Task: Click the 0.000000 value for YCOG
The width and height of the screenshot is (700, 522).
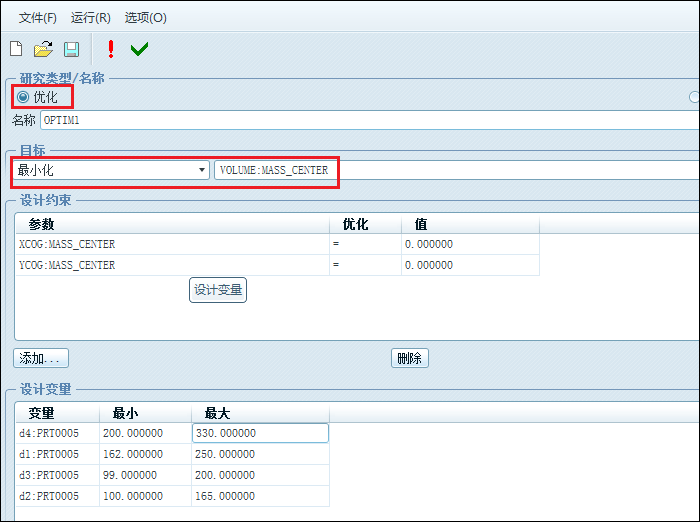Action: click(470, 265)
